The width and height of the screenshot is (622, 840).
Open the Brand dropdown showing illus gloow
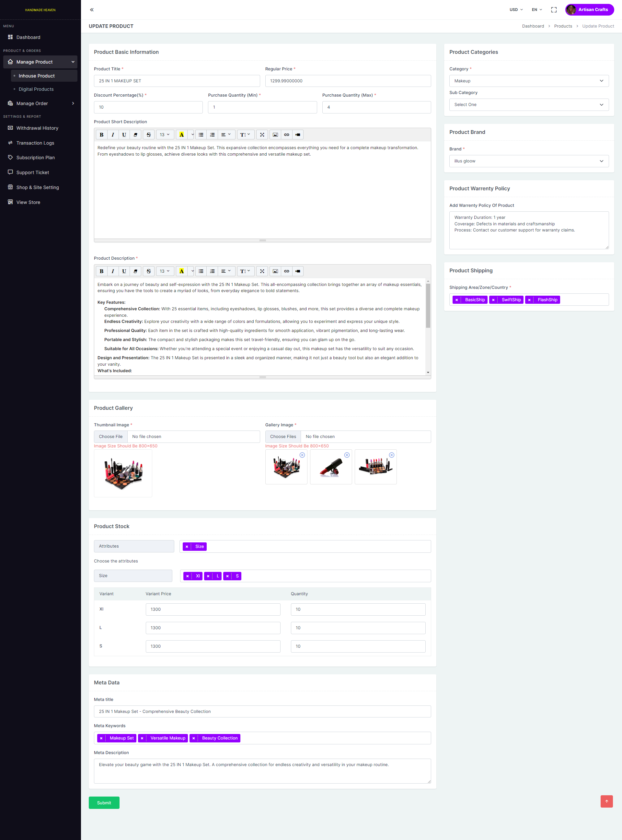pos(529,161)
